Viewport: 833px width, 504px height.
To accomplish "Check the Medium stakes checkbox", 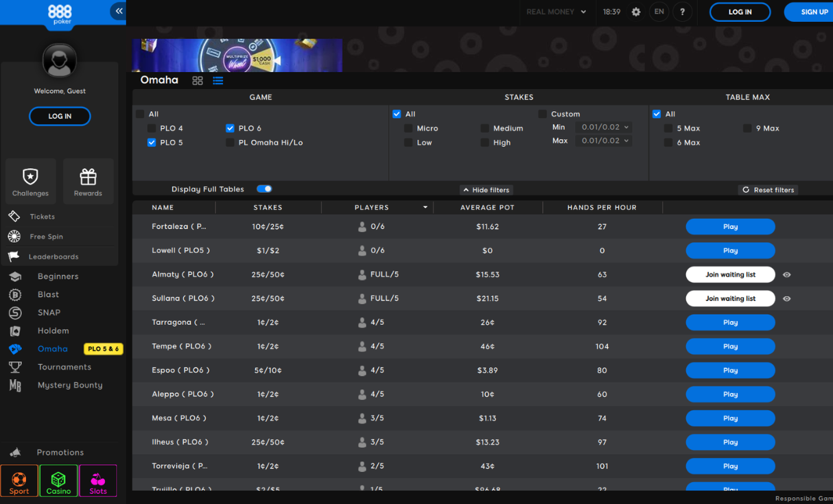I will [x=484, y=128].
